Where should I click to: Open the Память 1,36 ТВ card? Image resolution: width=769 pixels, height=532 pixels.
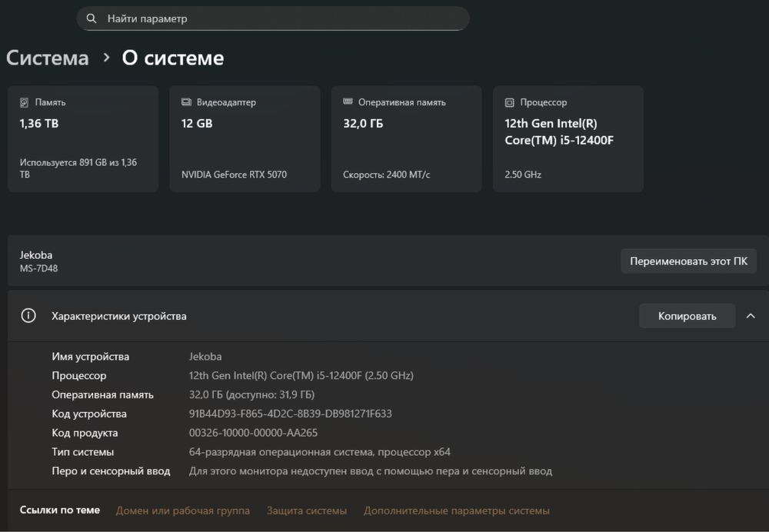tap(83, 138)
